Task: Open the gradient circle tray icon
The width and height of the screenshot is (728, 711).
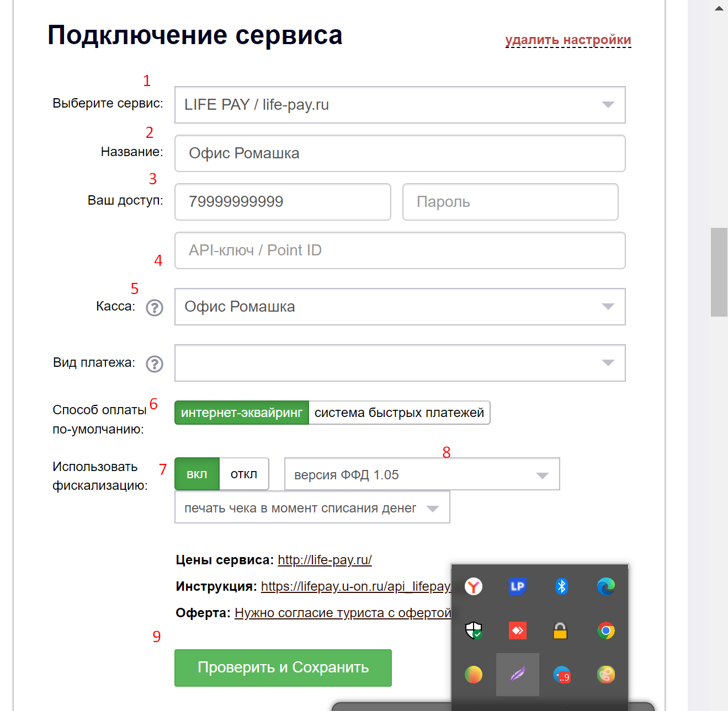Action: coord(474,675)
